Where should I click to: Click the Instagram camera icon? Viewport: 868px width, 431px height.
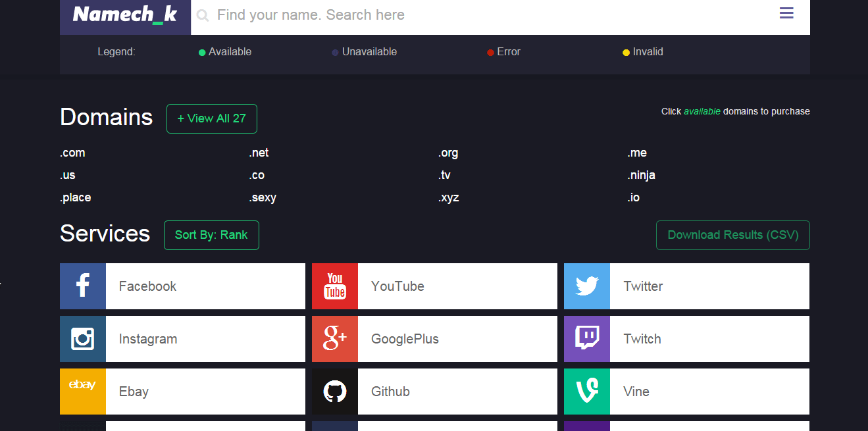83,339
